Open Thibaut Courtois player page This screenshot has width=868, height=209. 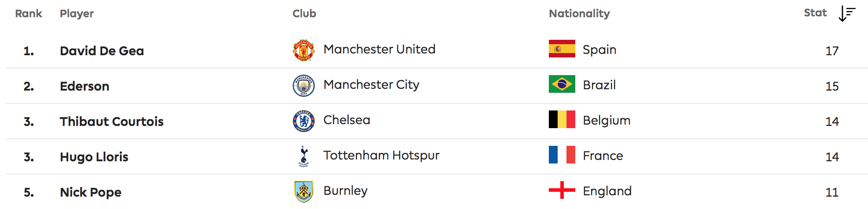tap(112, 122)
